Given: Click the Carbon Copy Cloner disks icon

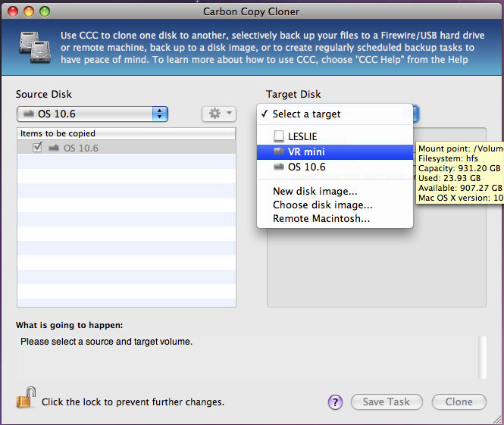Looking at the screenshot, I should [35, 47].
